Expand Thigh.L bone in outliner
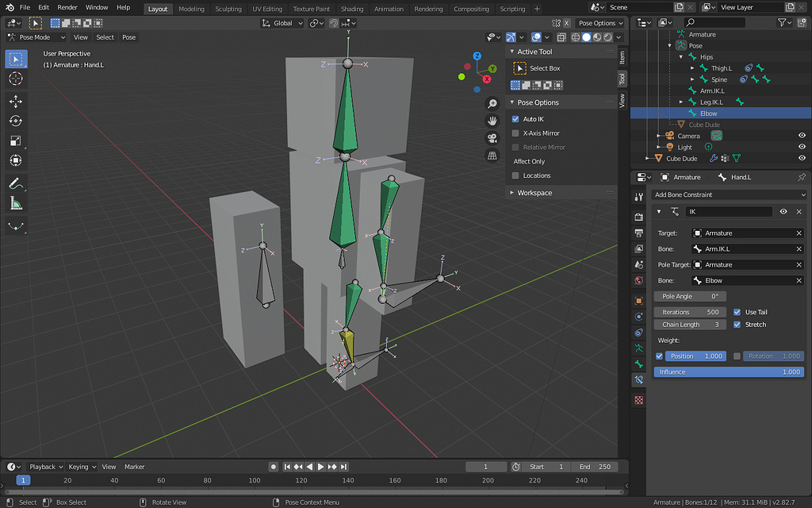The image size is (812, 508). coord(692,68)
